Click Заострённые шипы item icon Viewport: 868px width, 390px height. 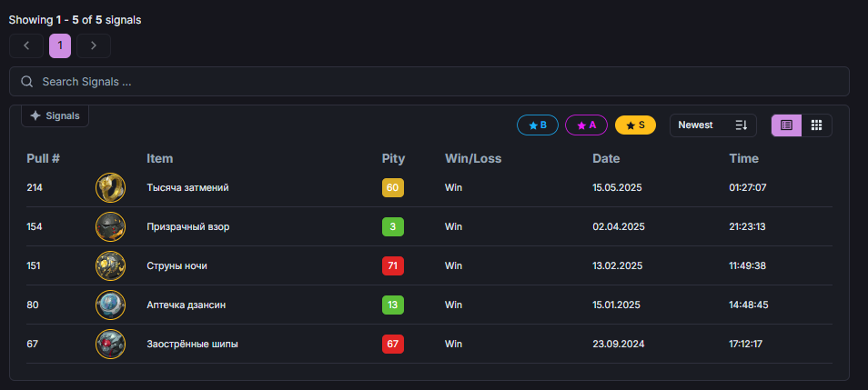[x=111, y=344]
